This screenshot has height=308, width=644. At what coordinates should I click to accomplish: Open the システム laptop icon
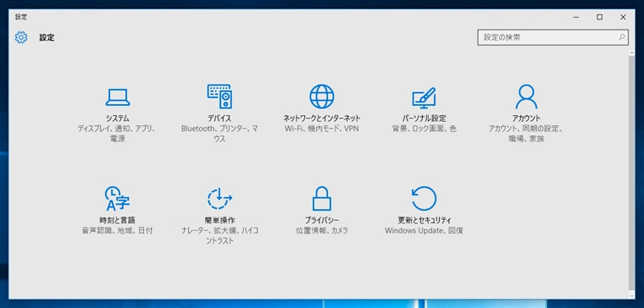118,97
